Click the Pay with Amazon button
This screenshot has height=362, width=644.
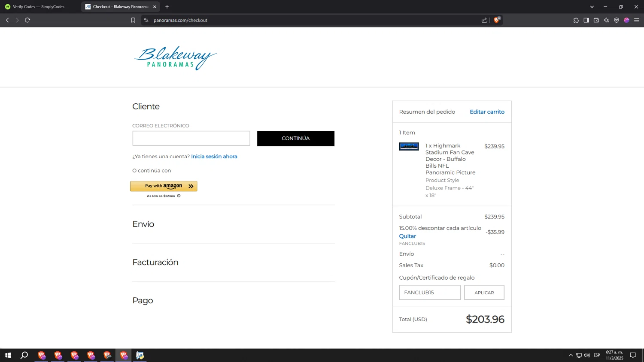(x=164, y=186)
